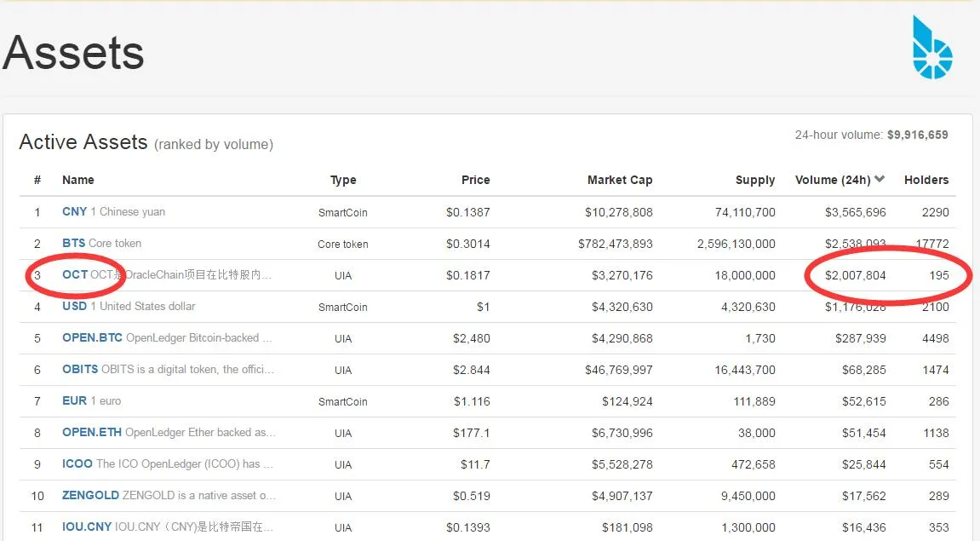Click CNY holders count 2290
Viewport: 980px width, 541px height.
[x=936, y=213]
